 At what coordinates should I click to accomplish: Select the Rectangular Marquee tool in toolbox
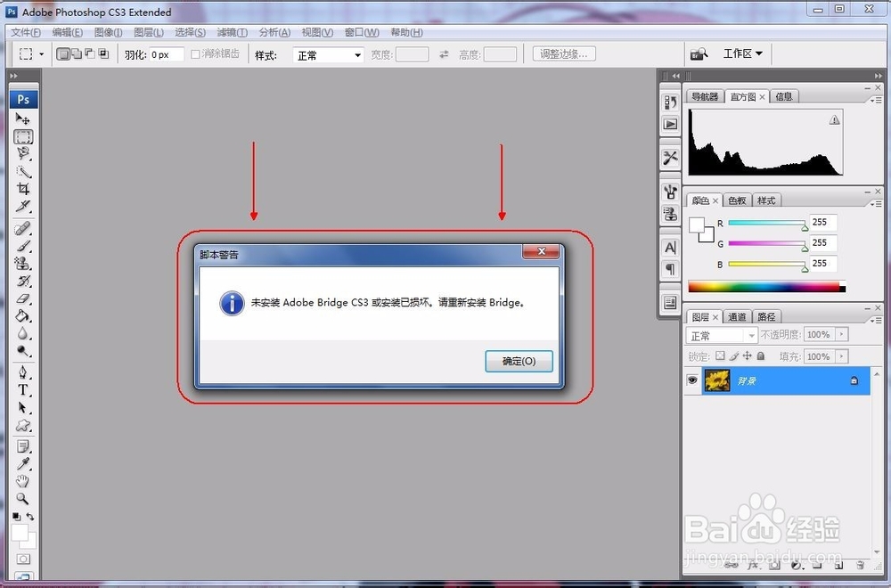tap(23, 137)
